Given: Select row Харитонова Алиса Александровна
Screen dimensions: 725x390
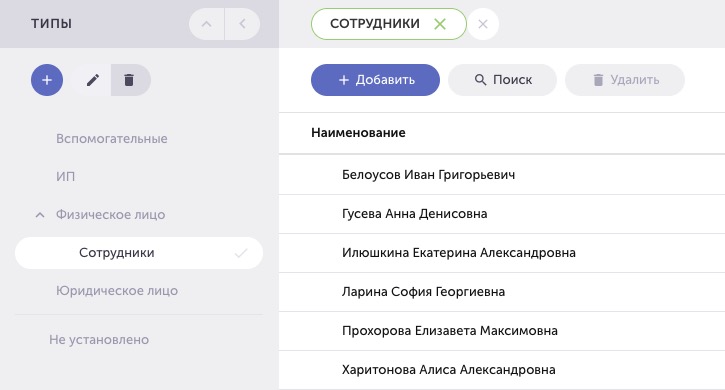Looking at the screenshot, I should pyautogui.click(x=502, y=370).
